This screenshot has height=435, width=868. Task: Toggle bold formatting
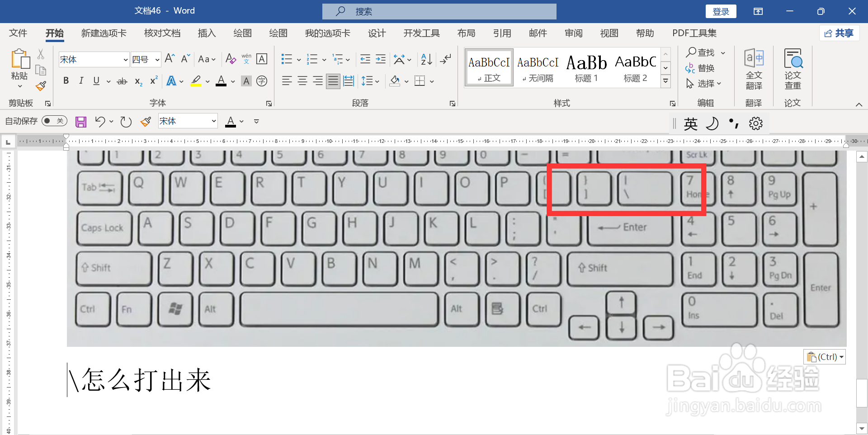66,81
